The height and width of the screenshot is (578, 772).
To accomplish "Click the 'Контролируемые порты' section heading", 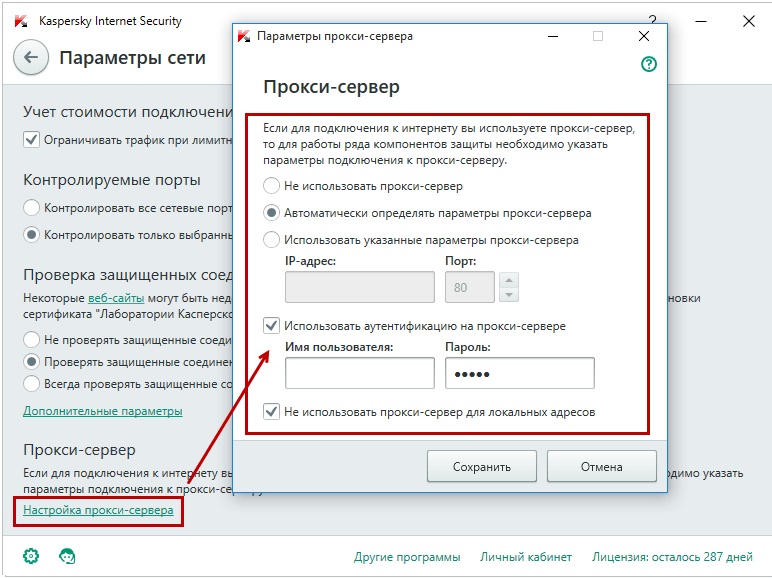I will (112, 180).
